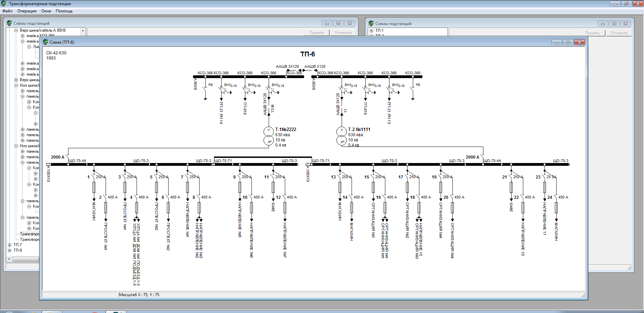Expand the ТП-8 tree node
The image size is (644, 313).
[10, 250]
